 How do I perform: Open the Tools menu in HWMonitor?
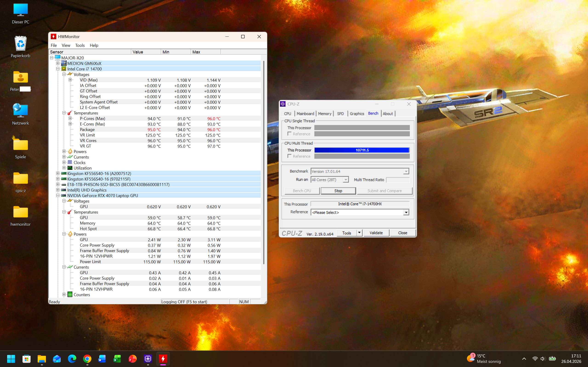80,45
